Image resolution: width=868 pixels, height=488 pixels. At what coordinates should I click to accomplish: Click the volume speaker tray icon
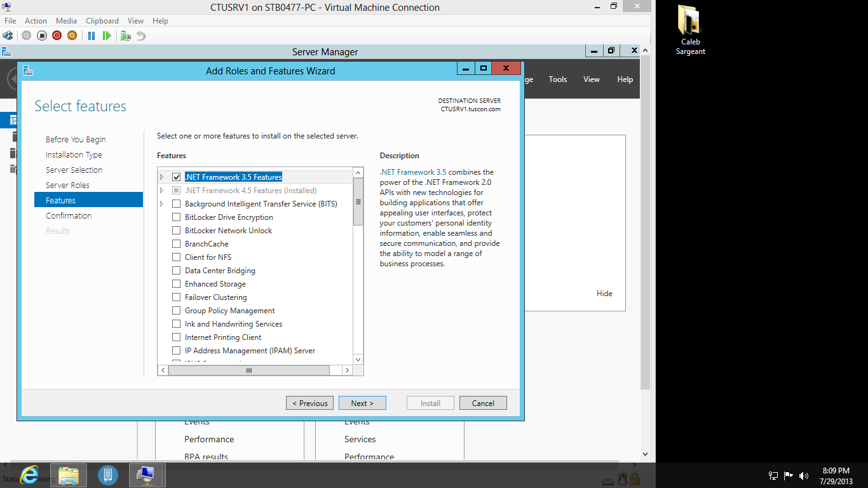tap(804, 475)
